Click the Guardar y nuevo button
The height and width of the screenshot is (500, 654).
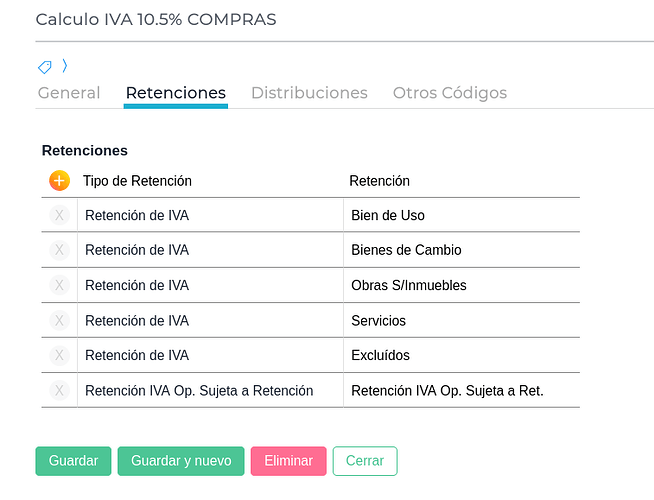click(x=181, y=461)
